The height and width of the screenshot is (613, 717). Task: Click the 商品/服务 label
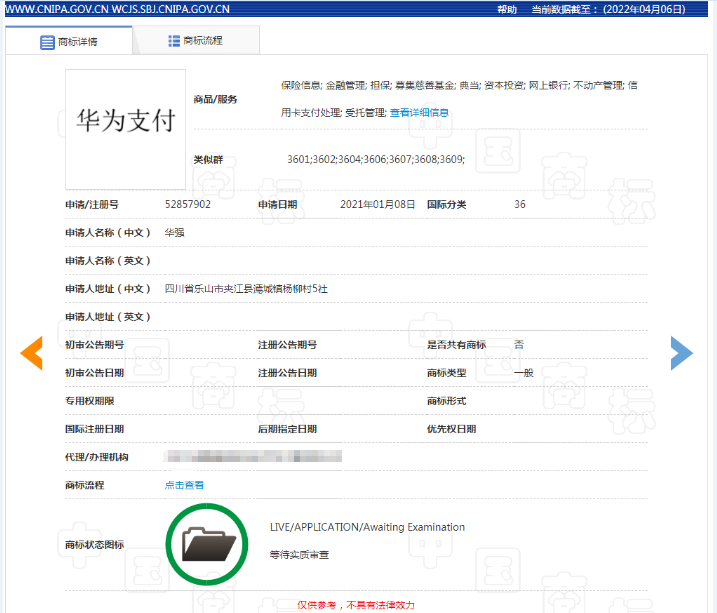(x=215, y=99)
